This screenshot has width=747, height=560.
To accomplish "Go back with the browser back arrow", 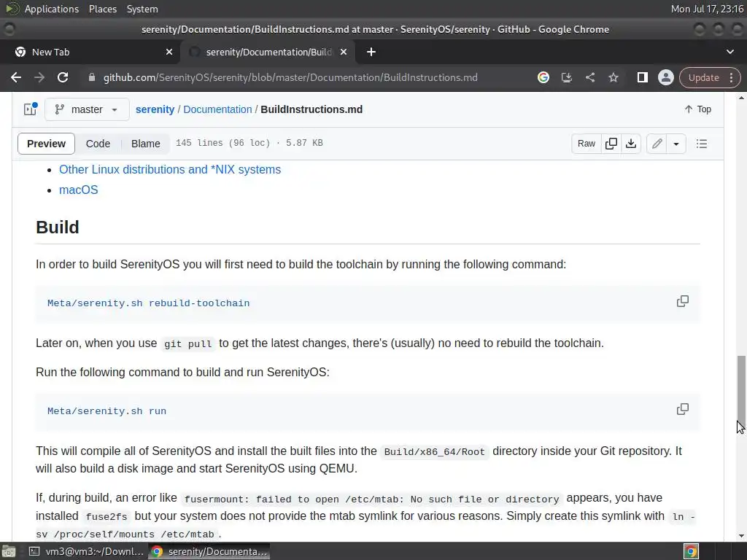I will tap(16, 77).
